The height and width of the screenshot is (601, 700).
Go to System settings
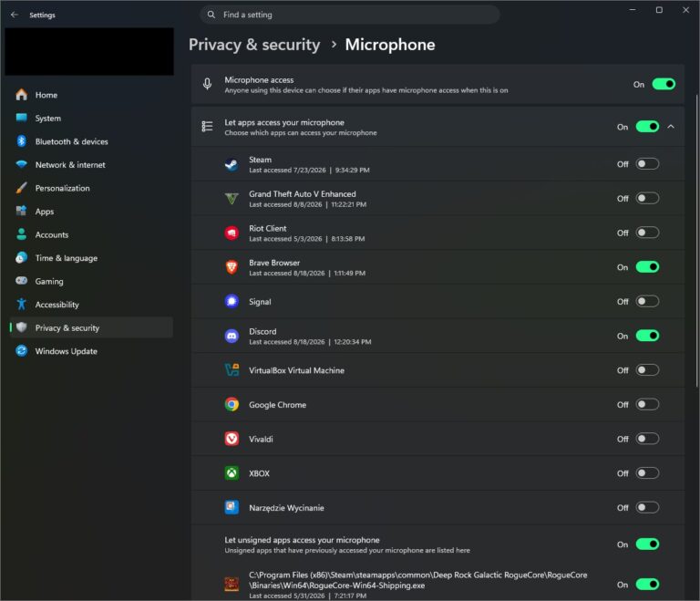coord(91,118)
